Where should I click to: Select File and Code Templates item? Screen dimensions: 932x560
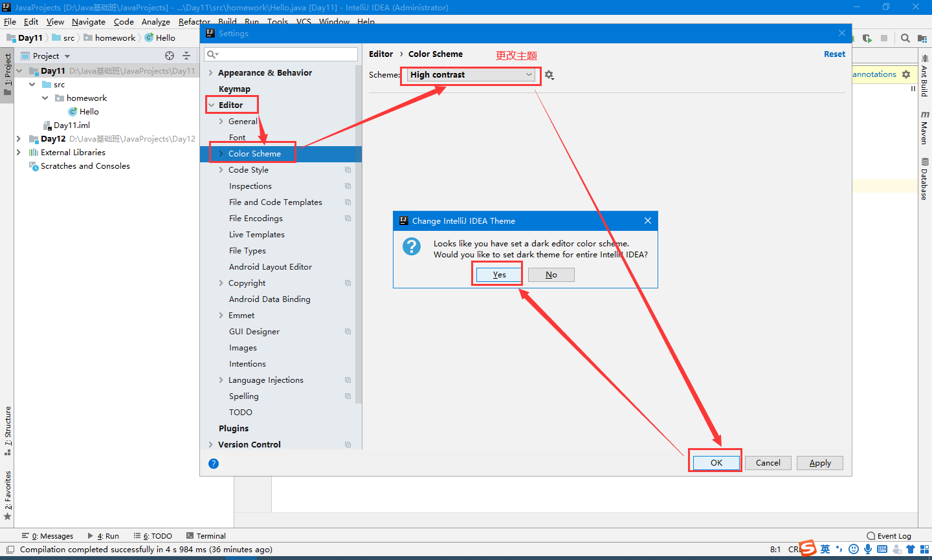coord(276,202)
